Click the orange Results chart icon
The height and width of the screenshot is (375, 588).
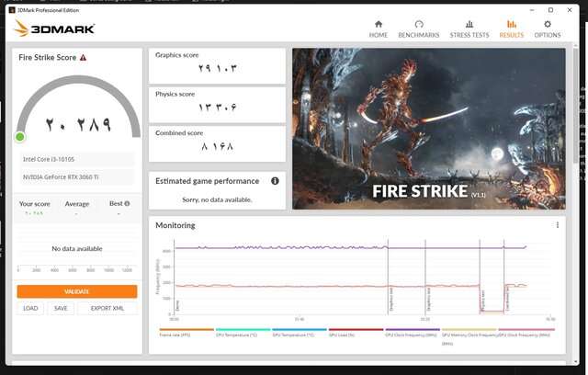[x=512, y=24]
